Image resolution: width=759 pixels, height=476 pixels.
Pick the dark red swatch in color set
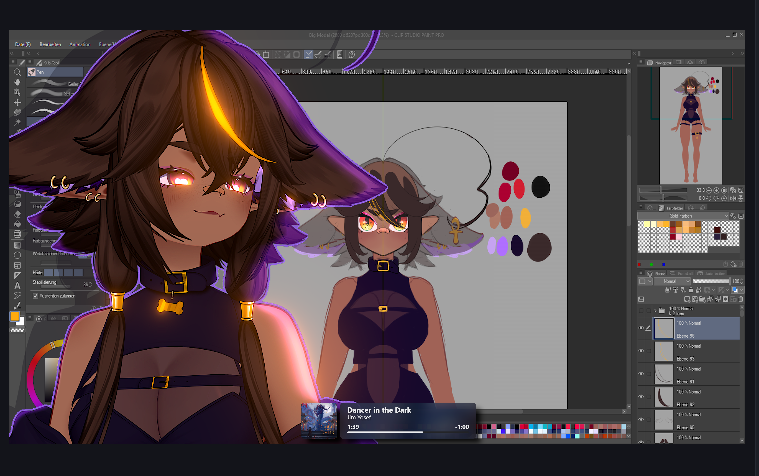[673, 236]
